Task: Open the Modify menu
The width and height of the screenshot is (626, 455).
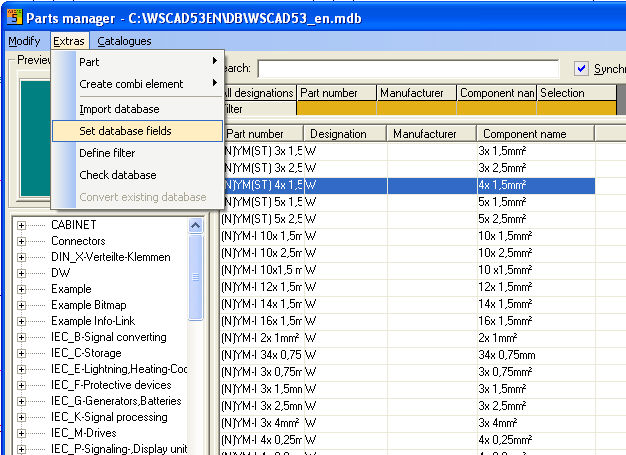Action: (x=24, y=41)
